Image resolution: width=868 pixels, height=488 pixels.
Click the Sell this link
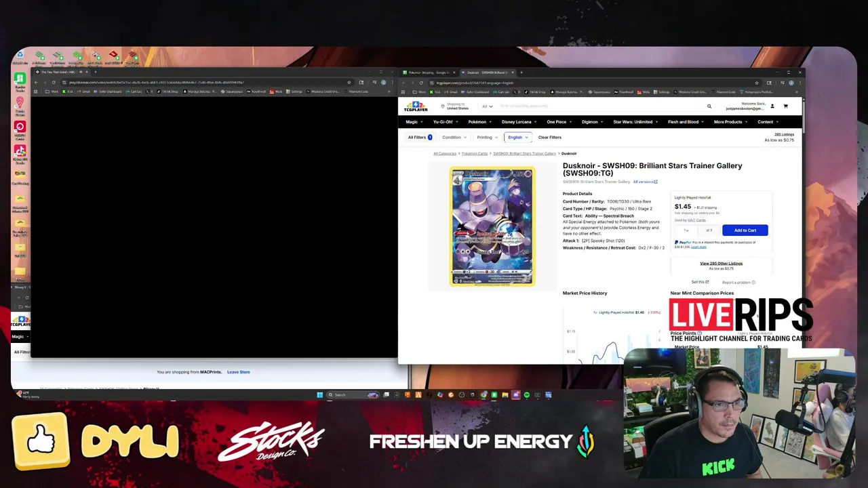pos(700,282)
